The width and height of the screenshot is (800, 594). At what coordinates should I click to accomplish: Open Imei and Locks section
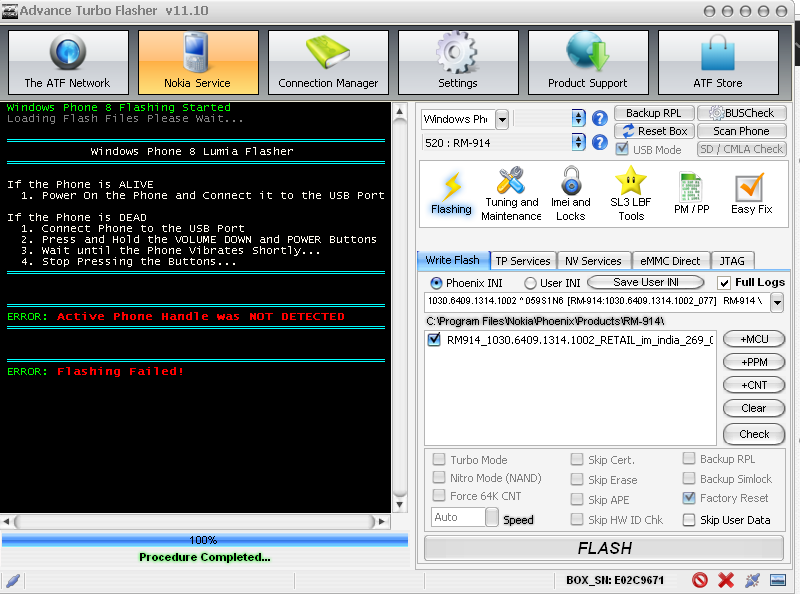click(x=571, y=194)
